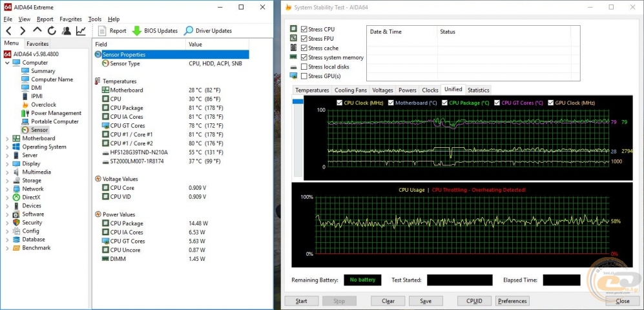644x310 pixels.
Task: Click the Sensor Properties header row
Action: 172,54
